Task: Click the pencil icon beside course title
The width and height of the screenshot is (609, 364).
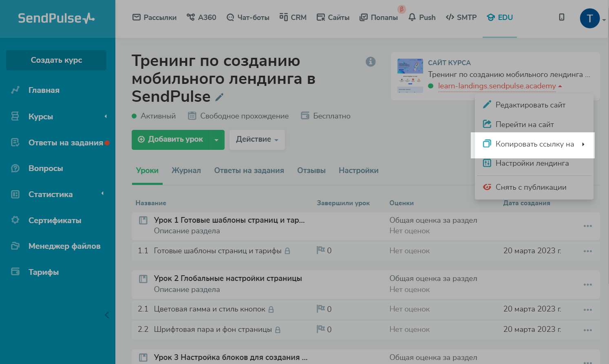Action: pos(219,97)
